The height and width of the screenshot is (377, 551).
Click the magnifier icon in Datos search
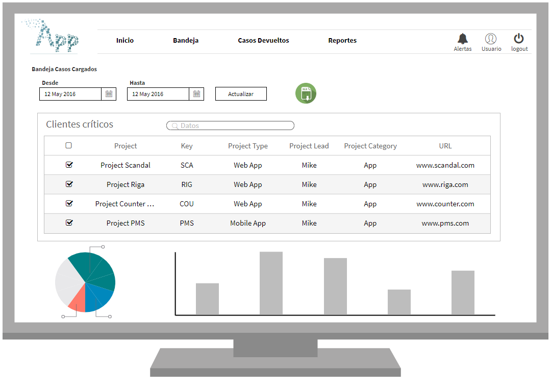175,125
